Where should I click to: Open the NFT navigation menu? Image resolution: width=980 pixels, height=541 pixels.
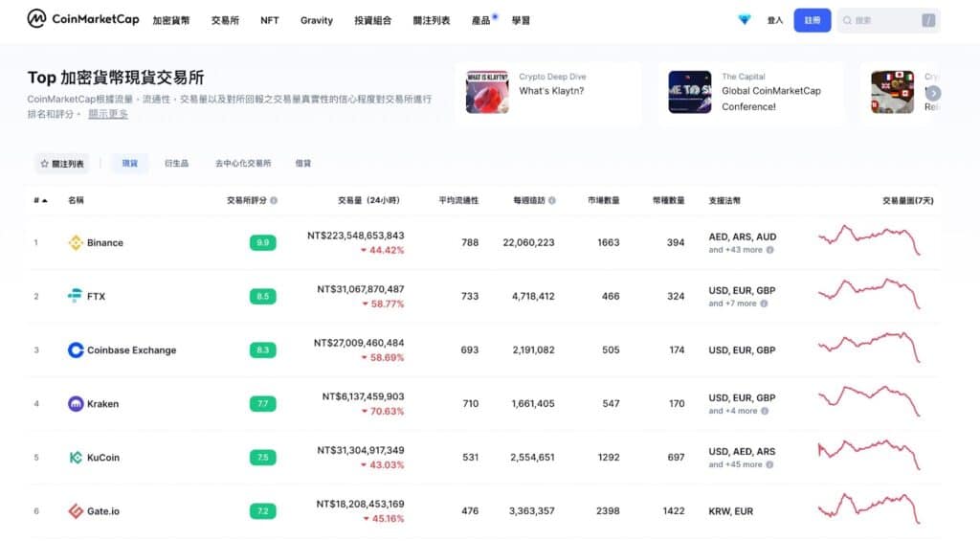tap(269, 21)
